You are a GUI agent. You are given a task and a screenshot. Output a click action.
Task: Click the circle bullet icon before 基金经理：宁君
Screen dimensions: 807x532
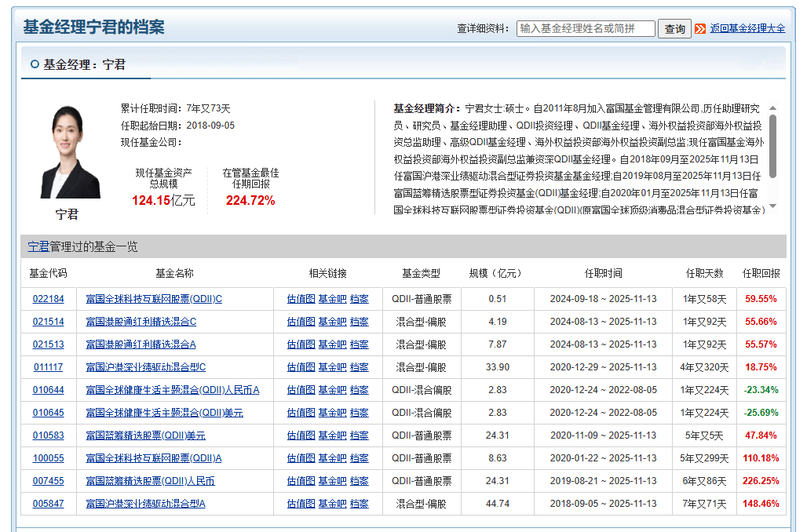(x=35, y=64)
